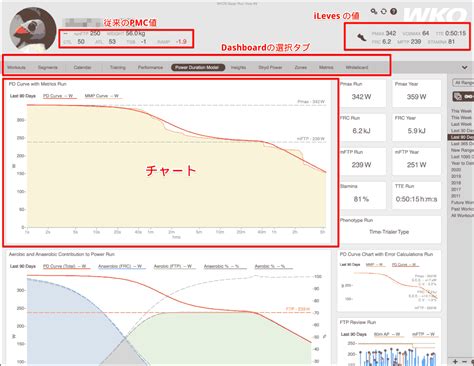Click the mFTP Year 251 W tile
Viewport: 474px width, 366px height.
[x=417, y=162]
